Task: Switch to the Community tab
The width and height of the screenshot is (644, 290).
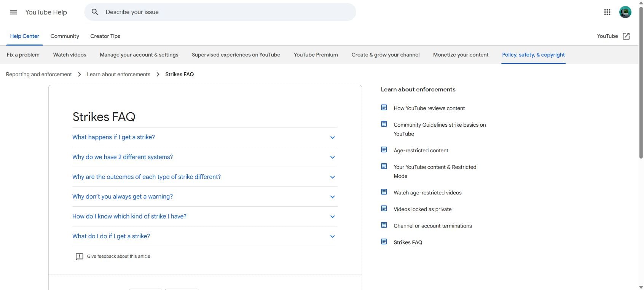Action: coord(65,36)
